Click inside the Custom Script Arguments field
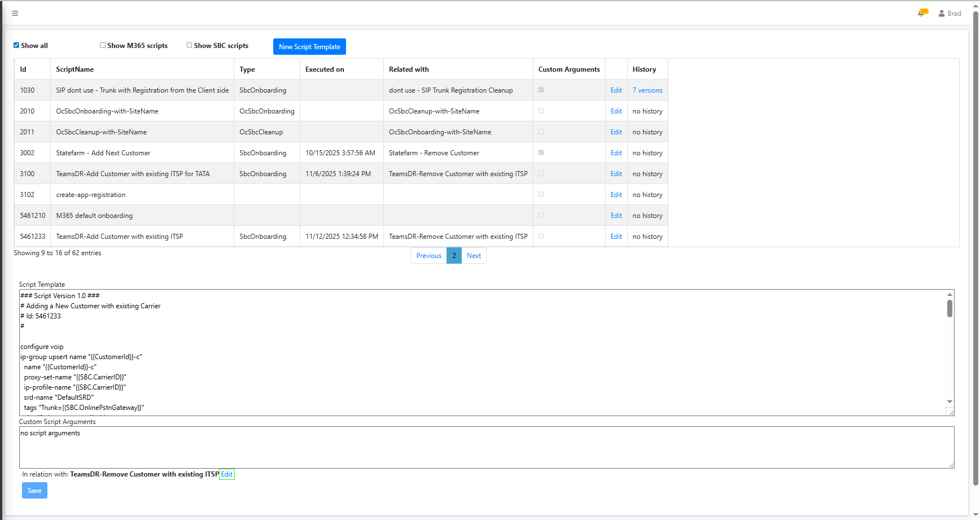This screenshot has width=980, height=520. point(485,447)
